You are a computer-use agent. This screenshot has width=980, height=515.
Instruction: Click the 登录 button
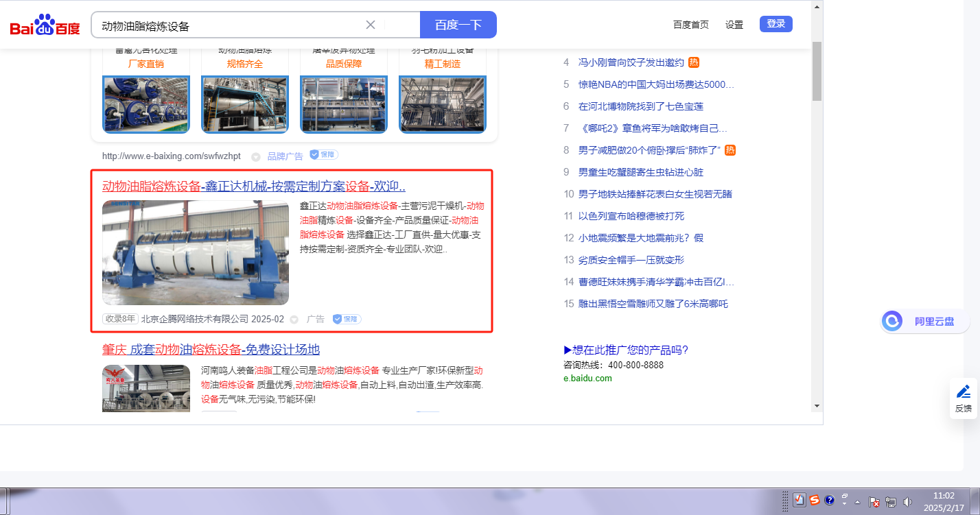(x=776, y=24)
